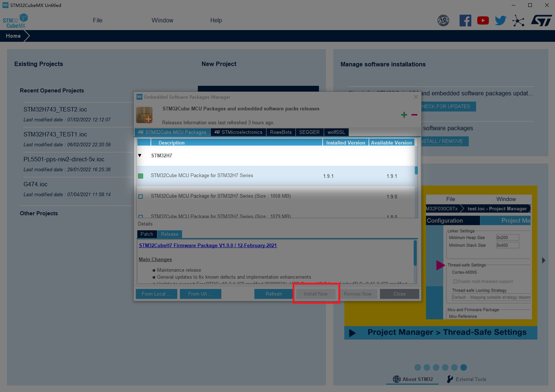555x392 pixels.
Task: Open the YouTube icon in the header
Action: tap(483, 21)
